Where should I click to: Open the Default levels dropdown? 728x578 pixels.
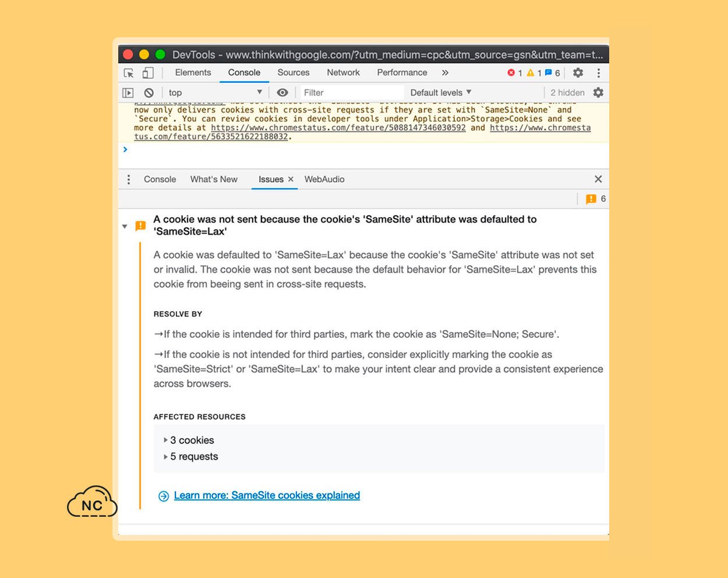pyautogui.click(x=441, y=93)
